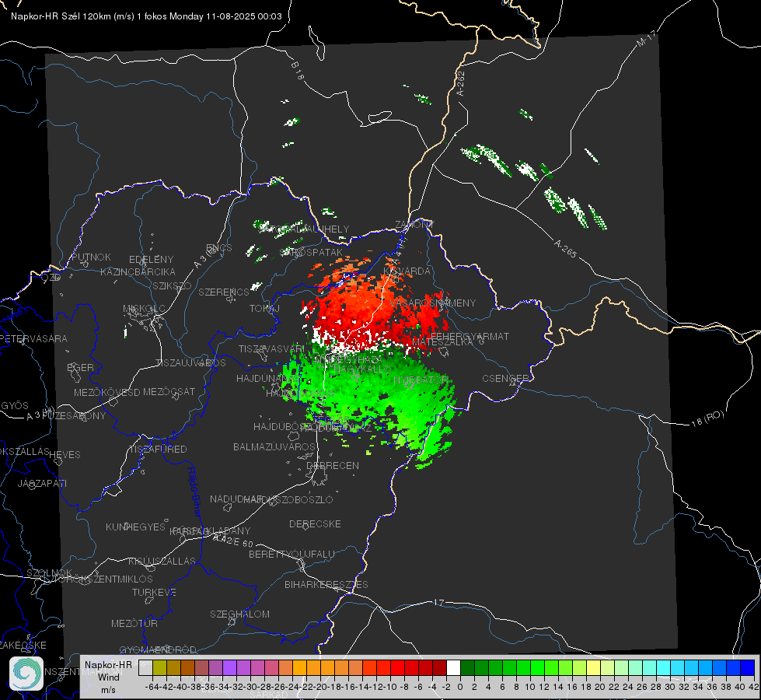Select the cyan swatch between 28 and 30

tap(664, 667)
